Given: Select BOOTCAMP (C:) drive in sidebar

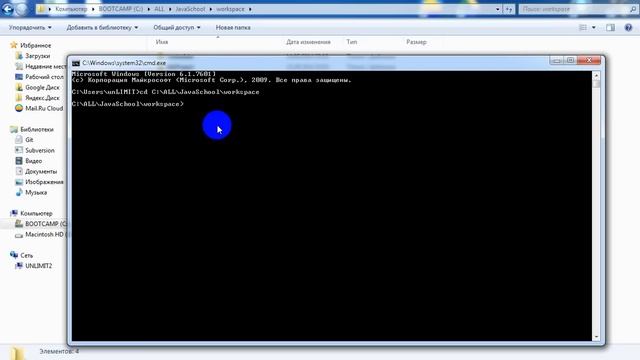Looking at the screenshot, I should [41, 224].
